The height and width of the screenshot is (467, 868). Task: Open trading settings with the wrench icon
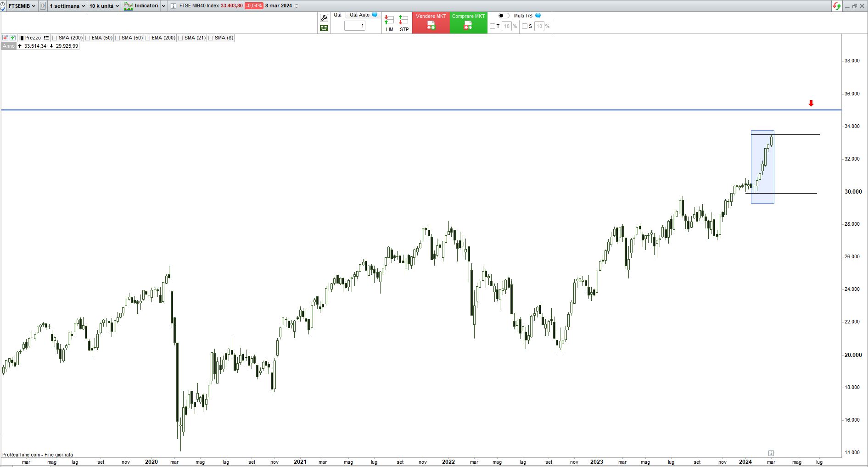tap(324, 18)
